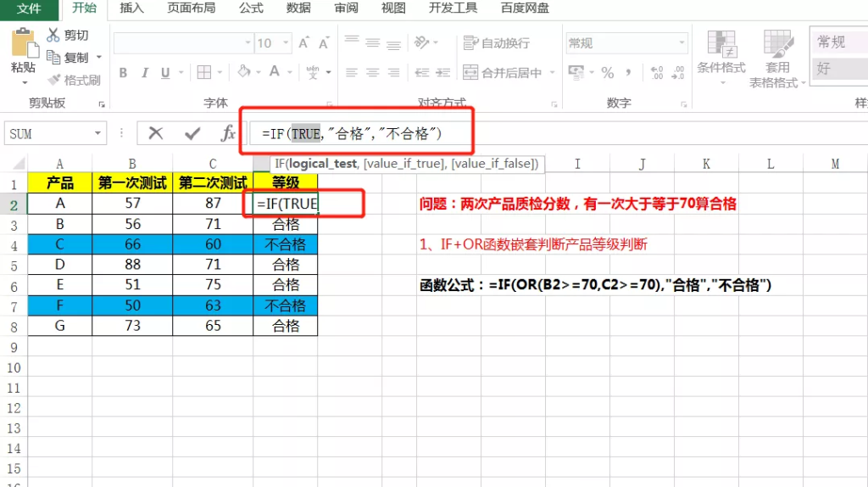868x487 pixels.
Task: Click the decrease indent icon
Action: (422, 73)
